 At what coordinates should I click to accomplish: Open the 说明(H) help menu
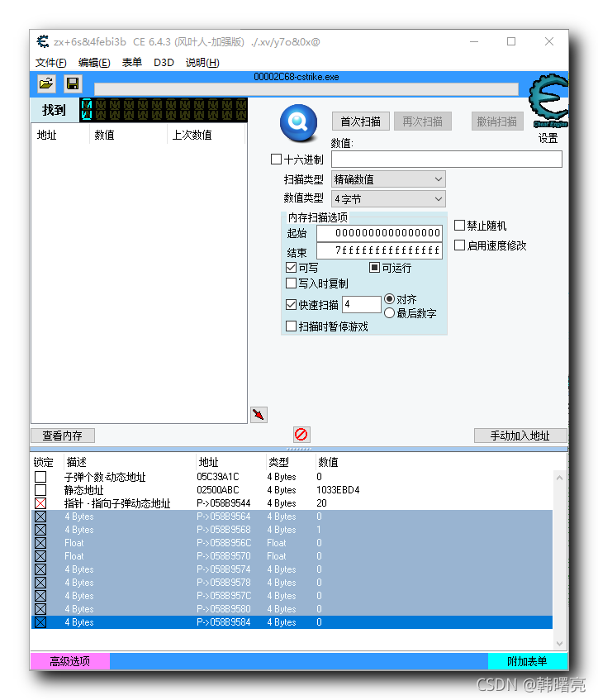(202, 63)
